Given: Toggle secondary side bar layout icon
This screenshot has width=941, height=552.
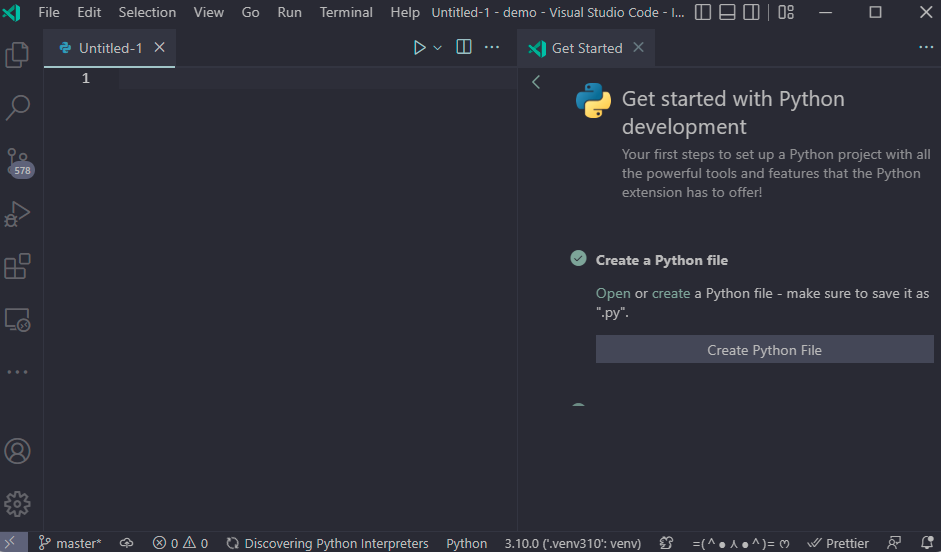Looking at the screenshot, I should (x=751, y=12).
